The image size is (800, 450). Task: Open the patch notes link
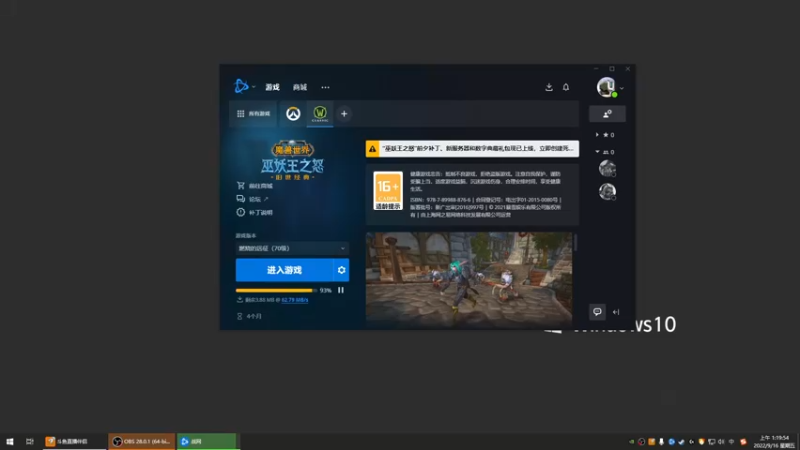255,212
